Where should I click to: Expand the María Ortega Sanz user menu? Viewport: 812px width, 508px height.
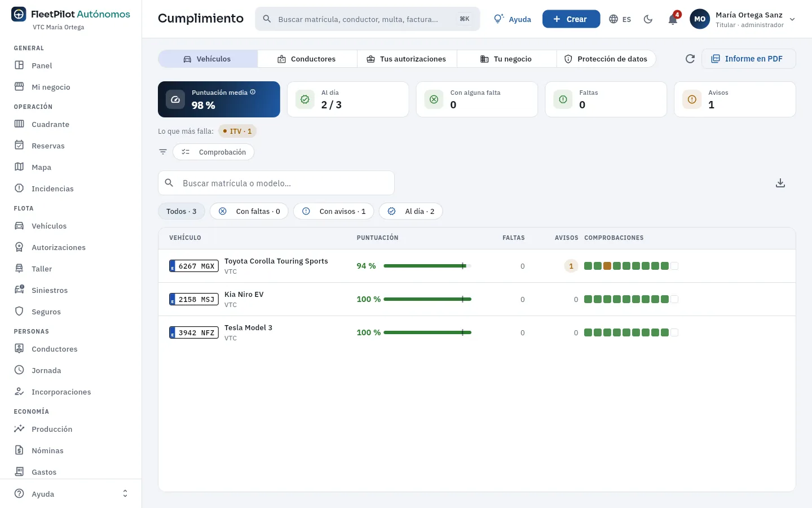pyautogui.click(x=743, y=19)
